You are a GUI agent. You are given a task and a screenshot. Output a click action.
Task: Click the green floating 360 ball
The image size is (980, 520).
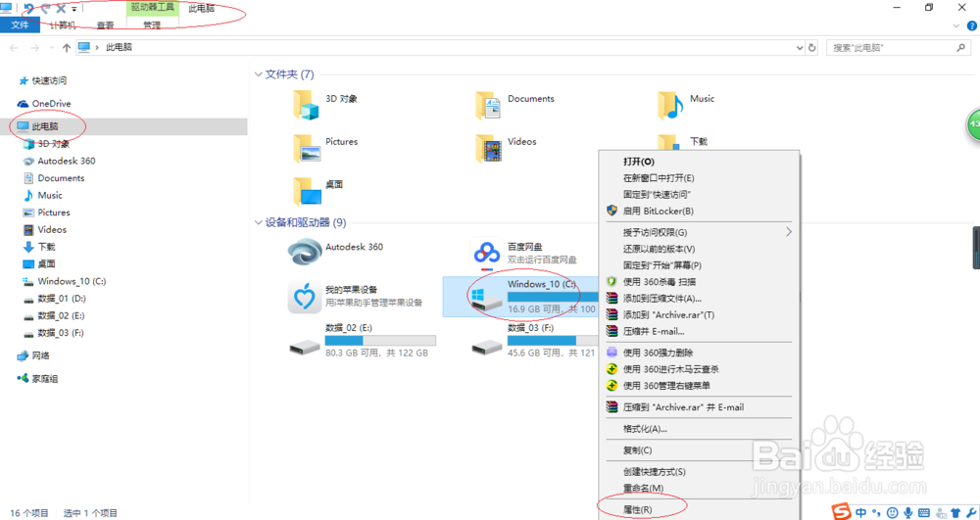click(973, 124)
